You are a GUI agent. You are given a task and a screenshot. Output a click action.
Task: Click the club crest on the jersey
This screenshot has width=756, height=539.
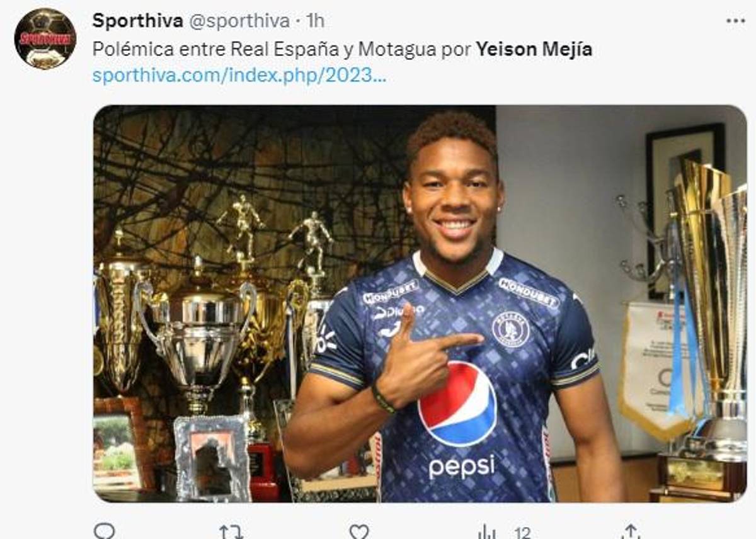(510, 329)
